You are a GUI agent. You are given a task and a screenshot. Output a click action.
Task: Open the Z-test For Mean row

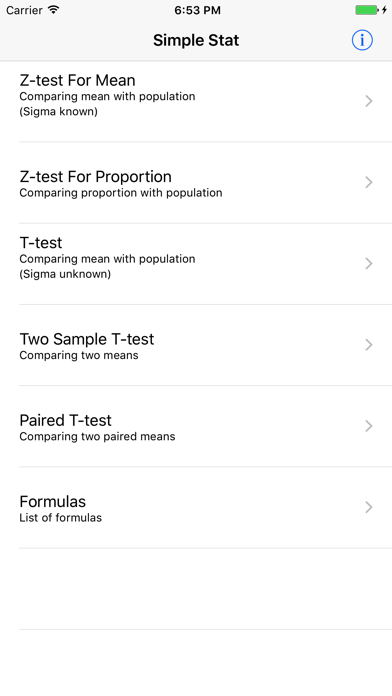point(196,101)
